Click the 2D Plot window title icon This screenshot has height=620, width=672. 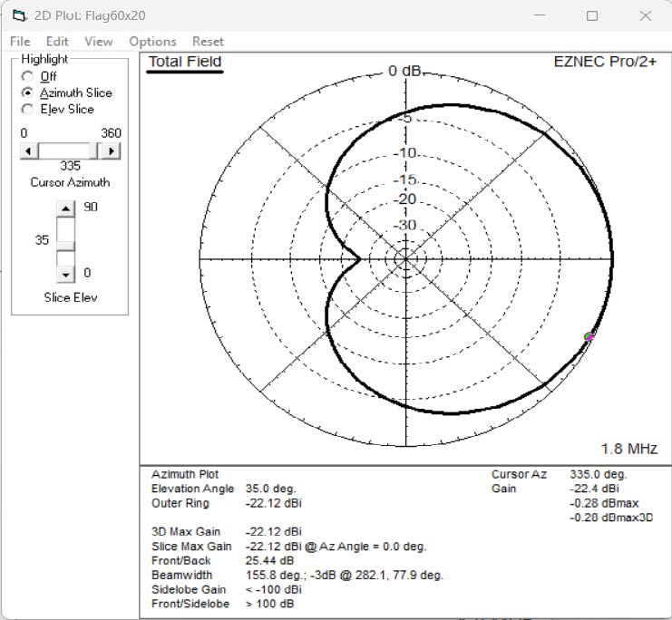pos(18,15)
